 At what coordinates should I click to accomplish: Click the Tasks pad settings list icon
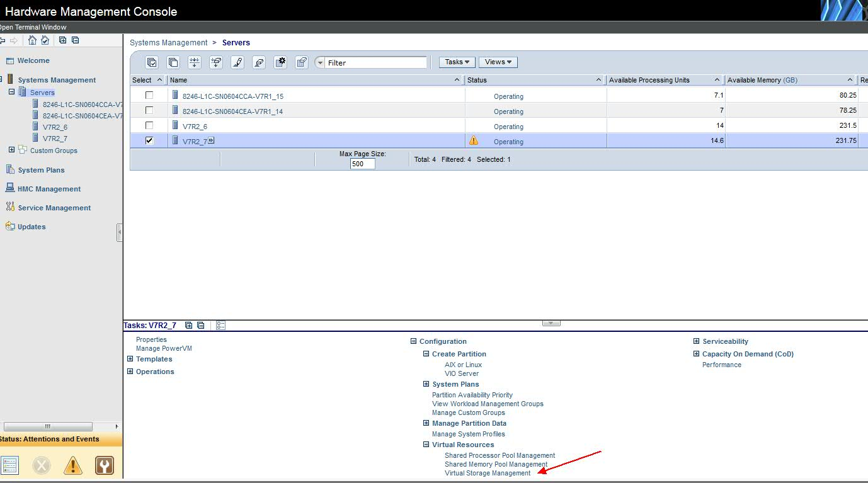(x=220, y=326)
